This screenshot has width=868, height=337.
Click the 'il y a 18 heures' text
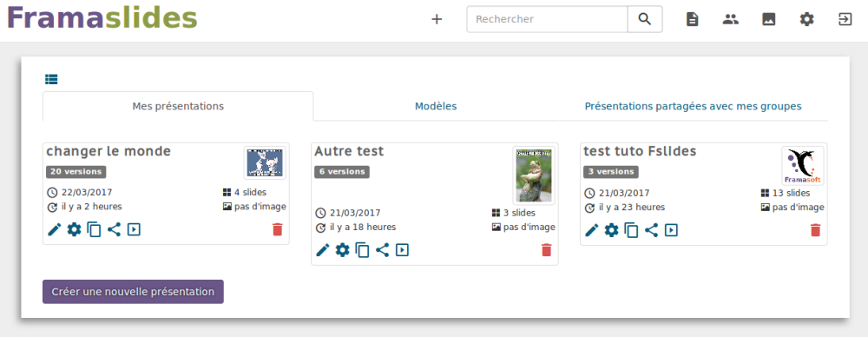click(363, 227)
